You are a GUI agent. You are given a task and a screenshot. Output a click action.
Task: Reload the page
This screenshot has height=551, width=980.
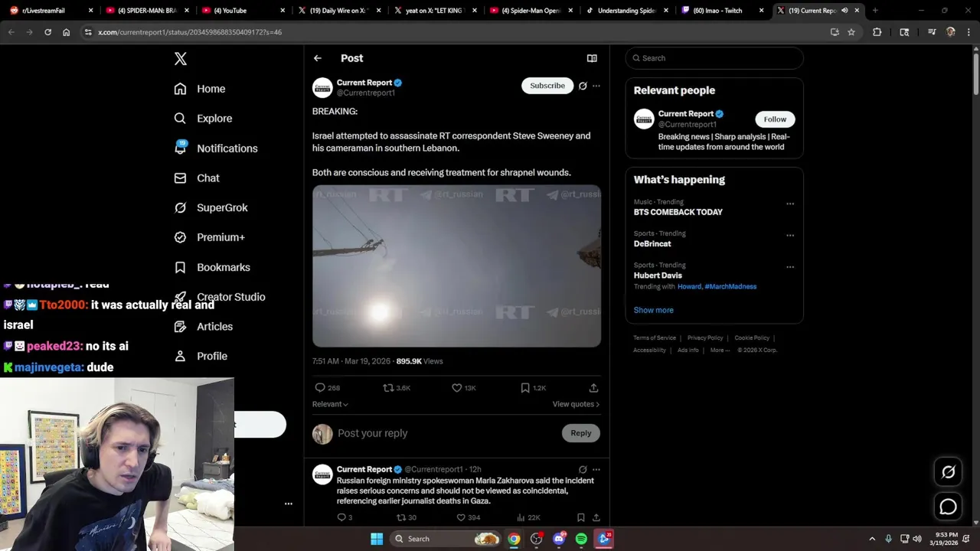coord(47,32)
